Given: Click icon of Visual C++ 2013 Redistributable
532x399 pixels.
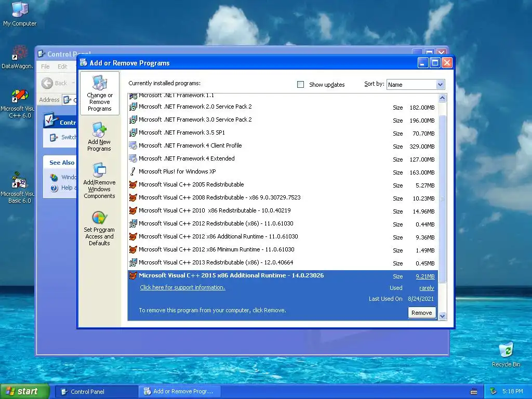Looking at the screenshot, I should click(x=133, y=262).
